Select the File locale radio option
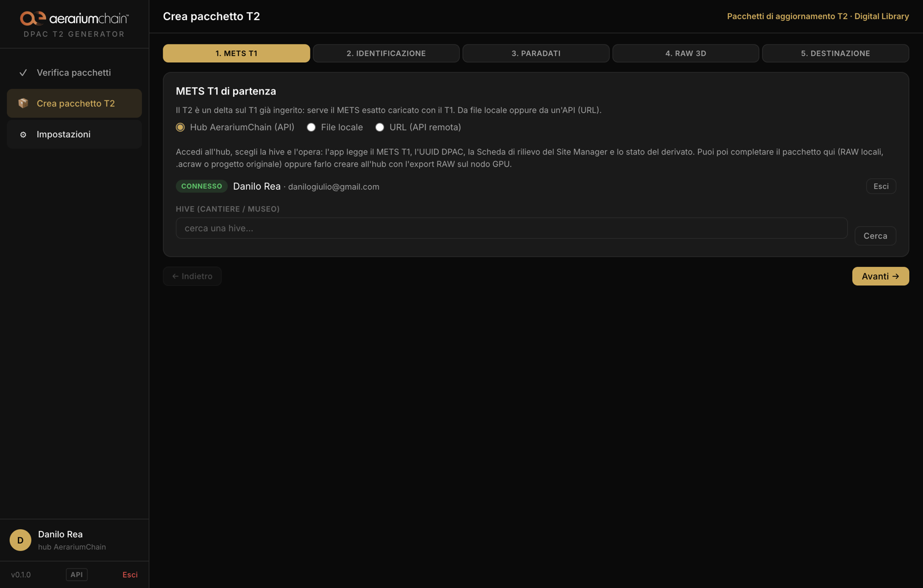 (x=312, y=127)
